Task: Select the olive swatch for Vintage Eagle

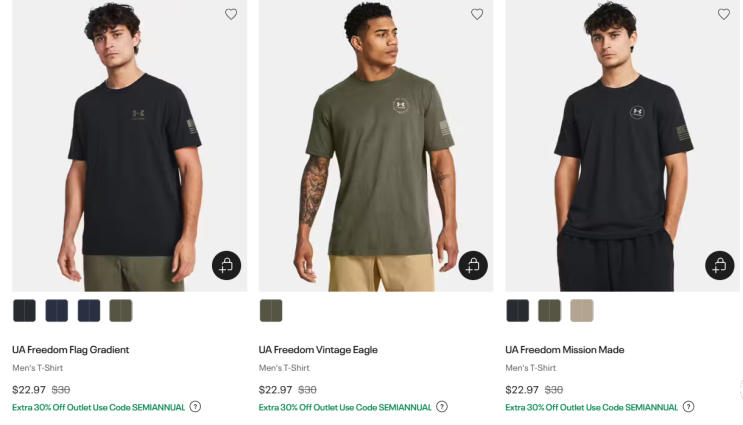Action: pos(271,311)
